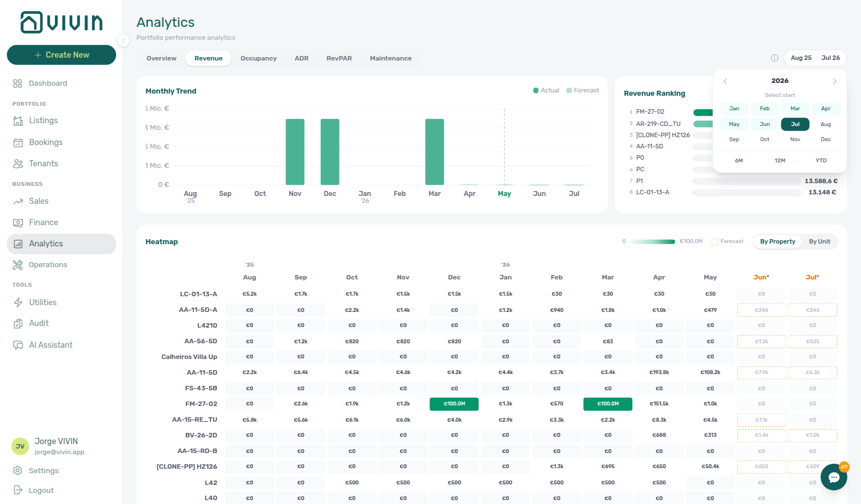This screenshot has width=861, height=504.
Task: Open the Revenue tab
Action: coord(209,58)
